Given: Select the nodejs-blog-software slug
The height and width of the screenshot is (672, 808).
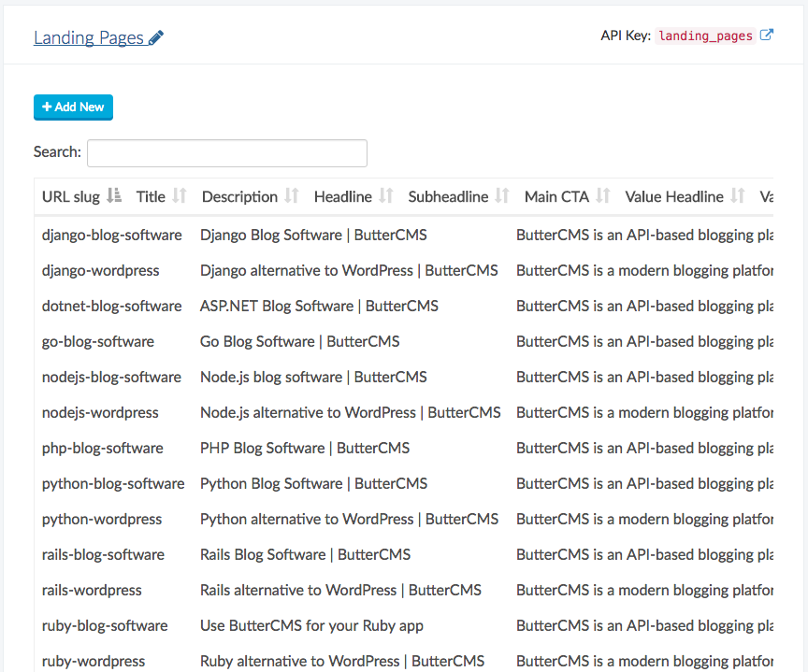Looking at the screenshot, I should coord(112,377).
